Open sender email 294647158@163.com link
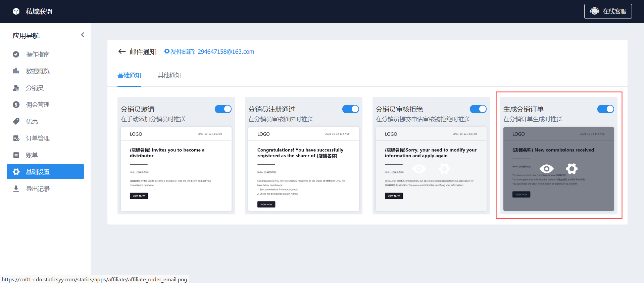The image size is (644, 283). click(226, 51)
